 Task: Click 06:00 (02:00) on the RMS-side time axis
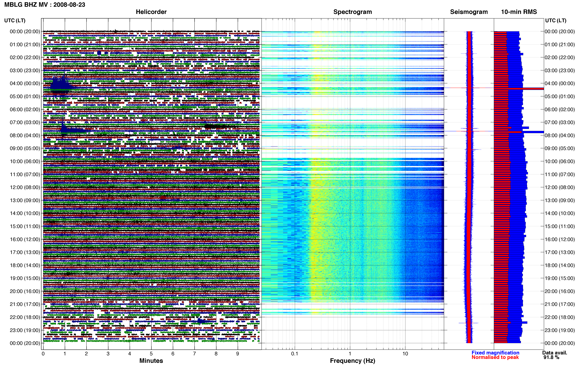[x=560, y=110]
